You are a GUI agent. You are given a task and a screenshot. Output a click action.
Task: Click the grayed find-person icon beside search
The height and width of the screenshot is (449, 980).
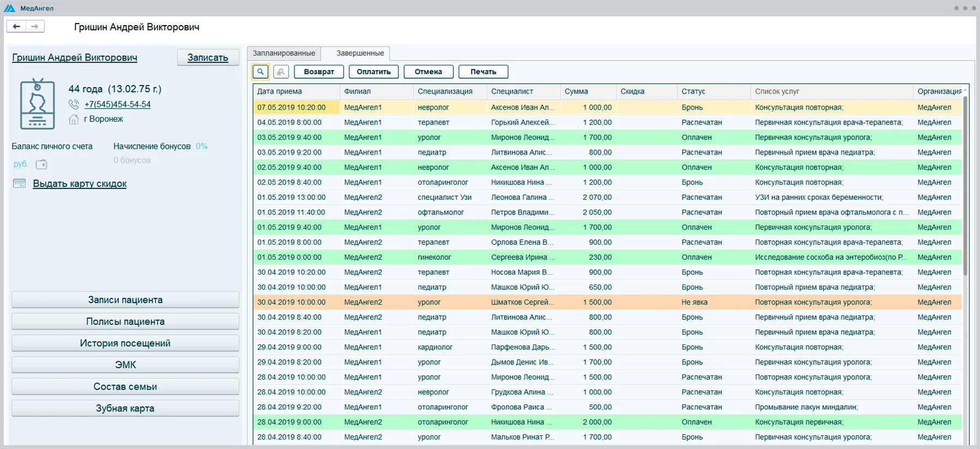(x=281, y=71)
